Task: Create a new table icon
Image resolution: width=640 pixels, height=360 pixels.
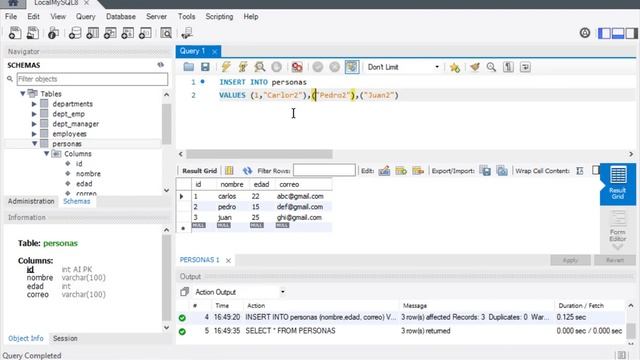Action: point(92,33)
